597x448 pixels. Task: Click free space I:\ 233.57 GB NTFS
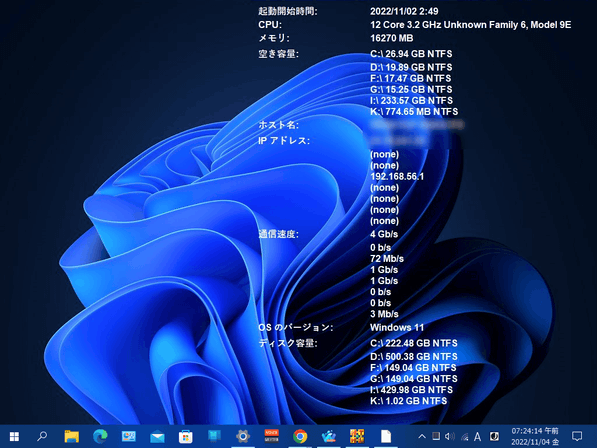coord(411,100)
